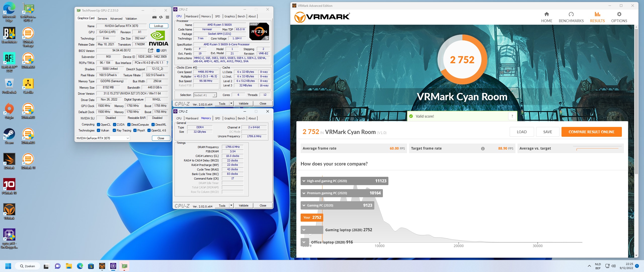Open Tools dropdown arrow in bottom CPU-Z window
Screen dimensions: 644x272
point(231,206)
